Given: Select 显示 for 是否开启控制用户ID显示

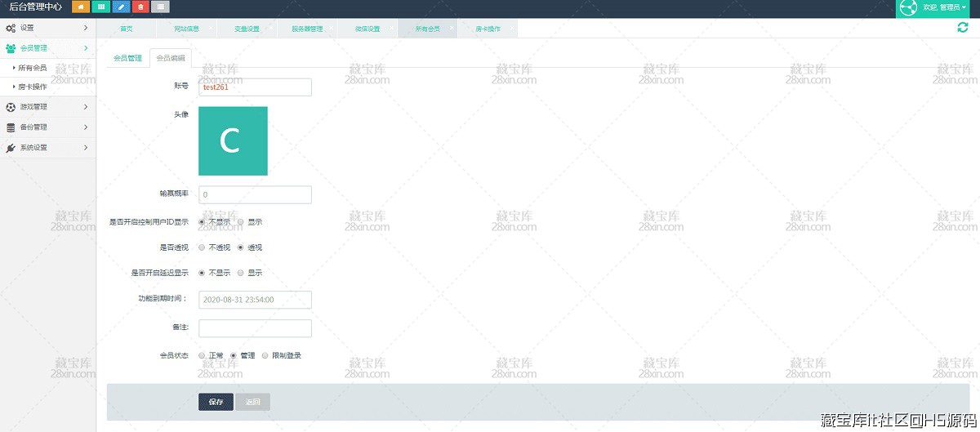Looking at the screenshot, I should pyautogui.click(x=241, y=222).
